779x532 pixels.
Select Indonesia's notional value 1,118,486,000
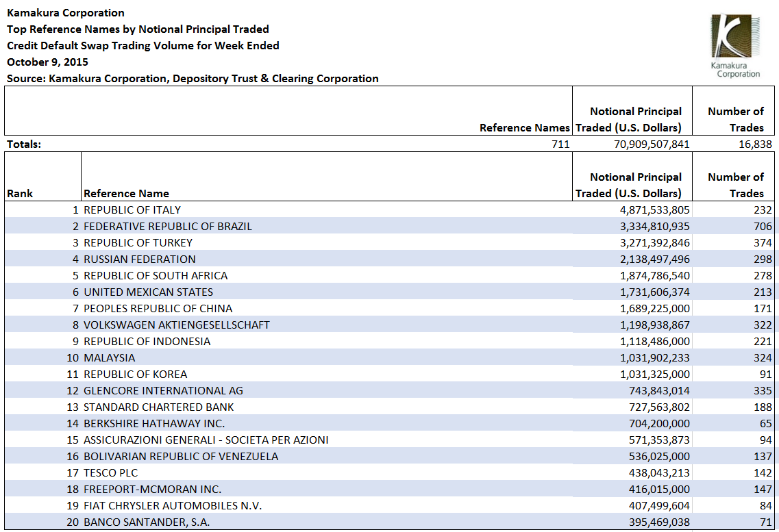[655, 341]
